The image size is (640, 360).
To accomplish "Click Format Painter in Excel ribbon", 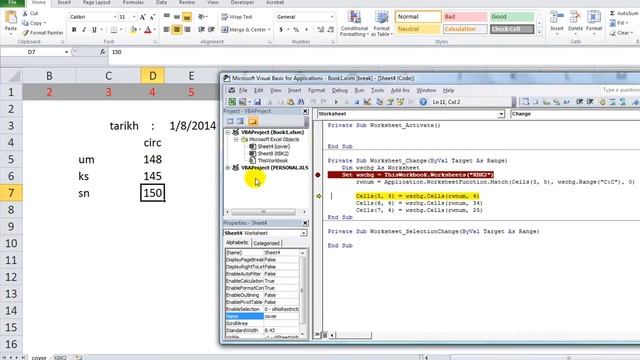I will pyautogui.click(x=42, y=32).
